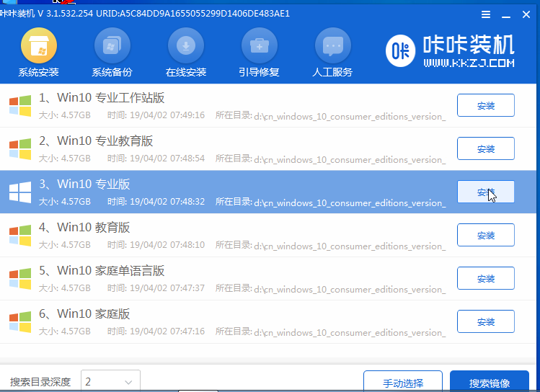Click directory path of Win10 专业工作站版
This screenshot has height=392, width=540.
coord(350,116)
